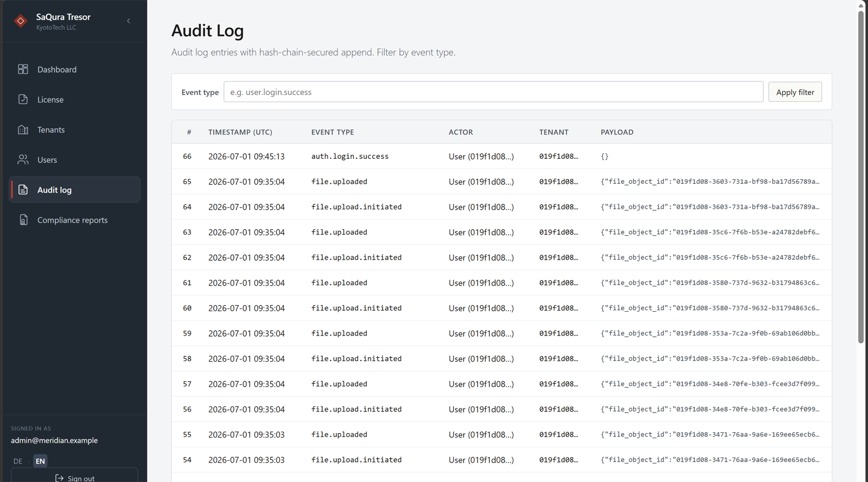Click the Dashboard grid icon
Image resolution: width=868 pixels, height=482 pixels.
[23, 69]
